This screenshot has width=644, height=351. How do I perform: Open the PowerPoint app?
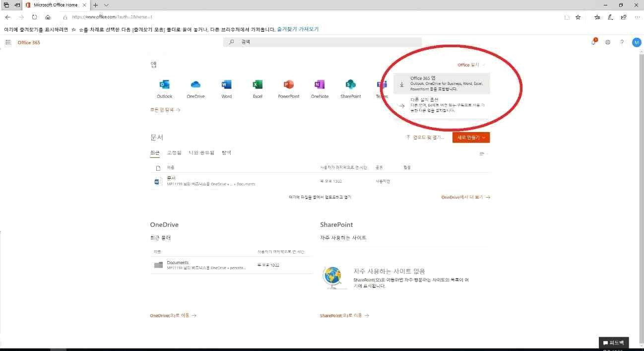289,89
